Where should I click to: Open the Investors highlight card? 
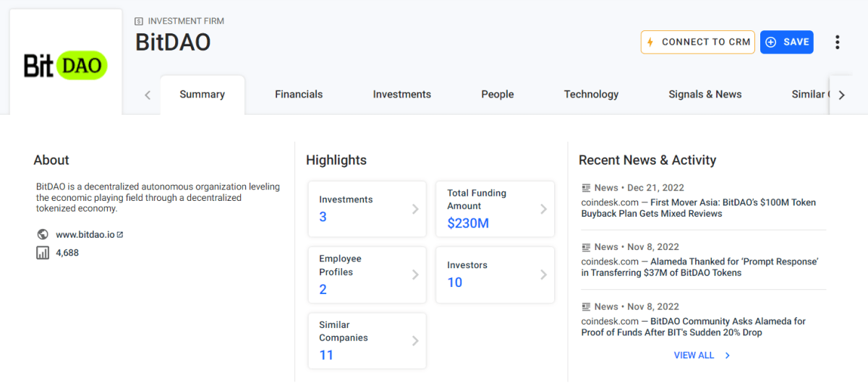tap(495, 275)
